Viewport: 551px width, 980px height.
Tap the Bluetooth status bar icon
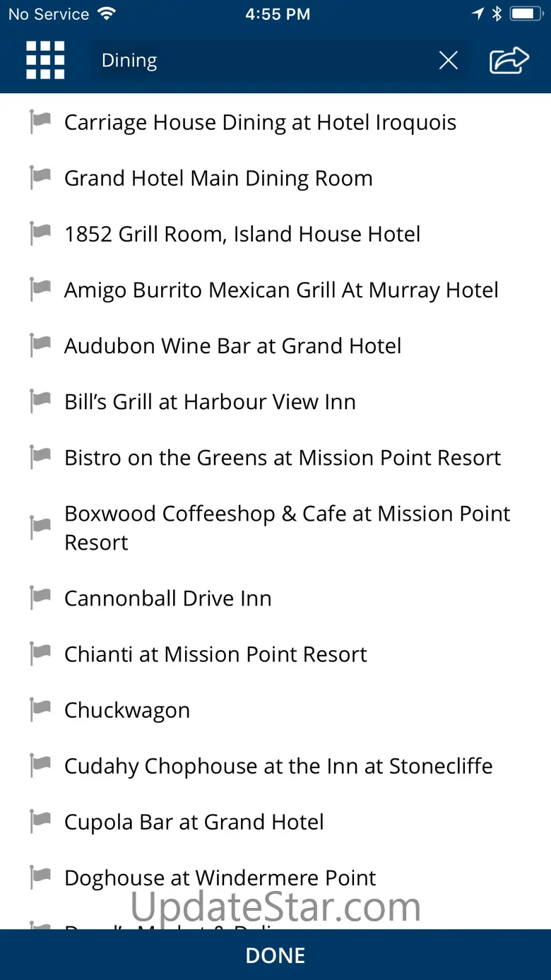click(x=497, y=13)
